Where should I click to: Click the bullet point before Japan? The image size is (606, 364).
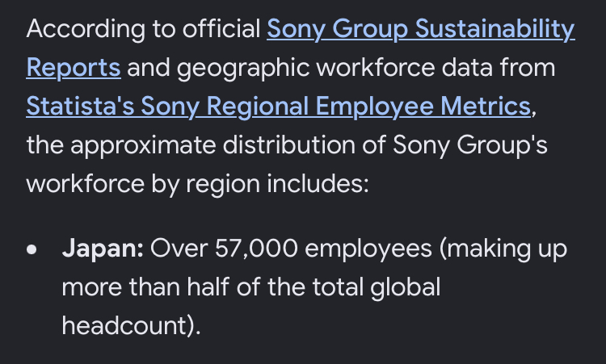(x=32, y=249)
